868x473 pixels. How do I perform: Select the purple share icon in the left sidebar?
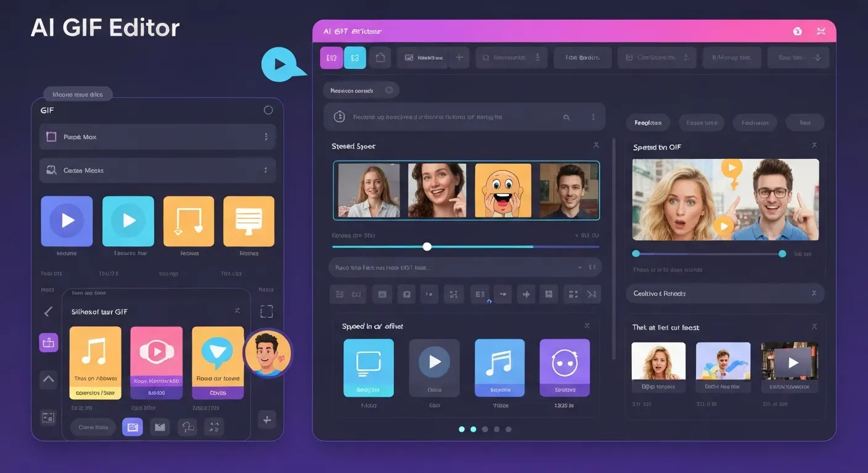pos(48,342)
